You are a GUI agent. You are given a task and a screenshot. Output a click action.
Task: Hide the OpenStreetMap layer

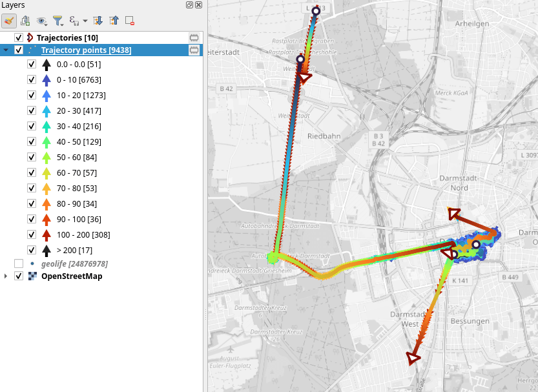[x=19, y=276]
